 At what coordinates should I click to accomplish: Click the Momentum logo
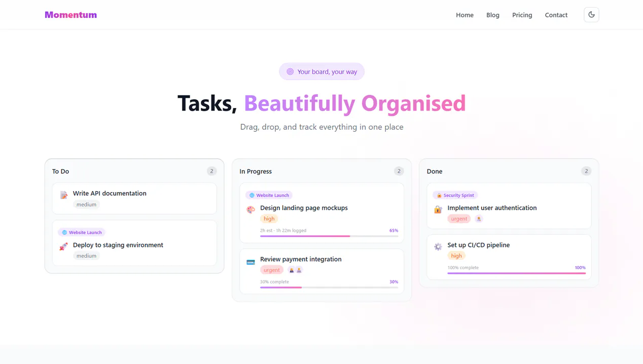(x=70, y=15)
